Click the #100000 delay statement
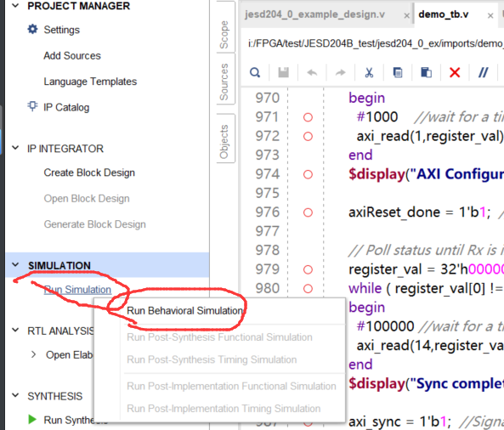The width and height of the screenshot is (504, 430). pos(385,326)
